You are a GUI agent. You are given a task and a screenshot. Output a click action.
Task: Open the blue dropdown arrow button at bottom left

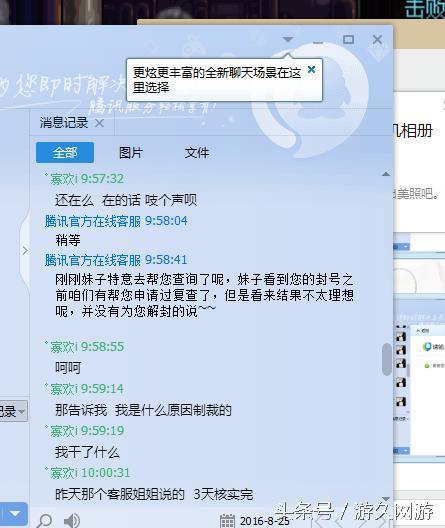[14, 514]
